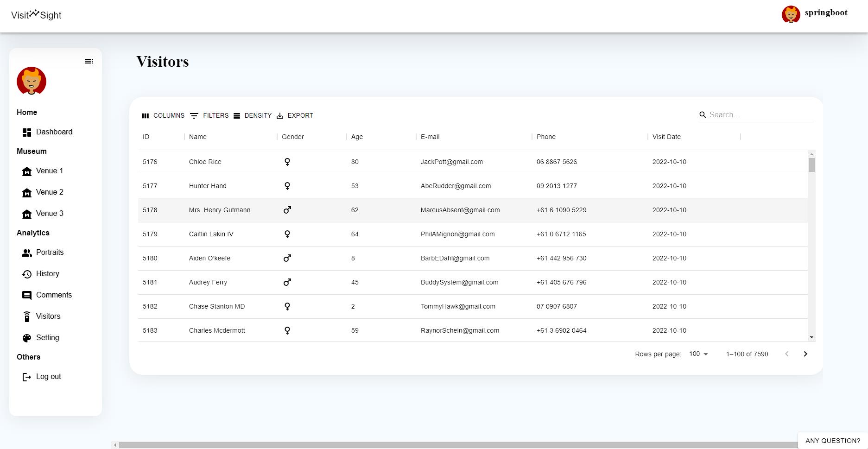868x449 pixels.
Task: Click the springboot avatar image
Action: pyautogui.click(x=791, y=14)
